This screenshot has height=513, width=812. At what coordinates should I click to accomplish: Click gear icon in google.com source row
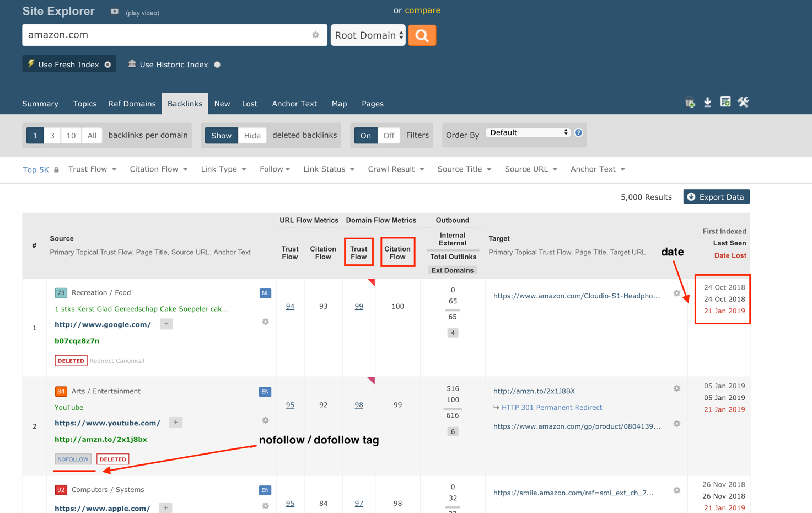265,322
